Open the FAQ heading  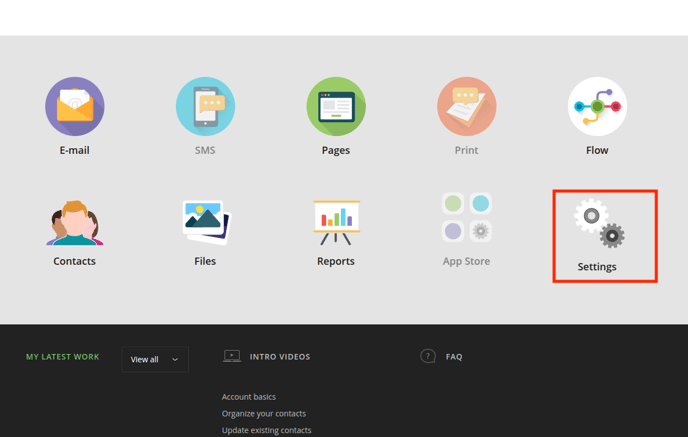(x=454, y=357)
